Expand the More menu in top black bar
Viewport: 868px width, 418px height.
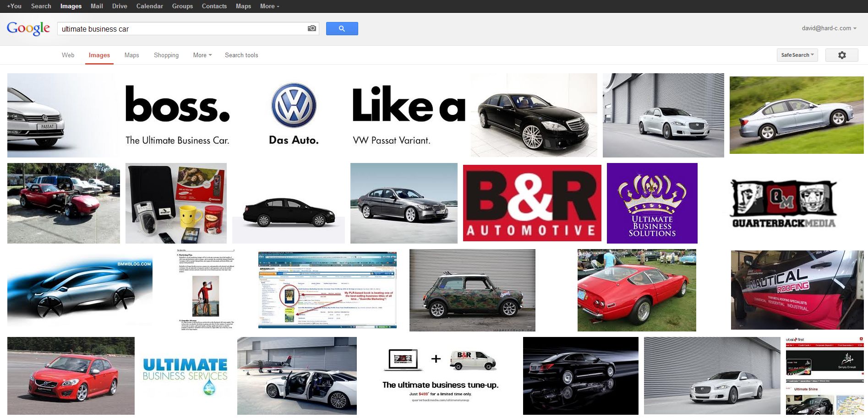pos(269,6)
